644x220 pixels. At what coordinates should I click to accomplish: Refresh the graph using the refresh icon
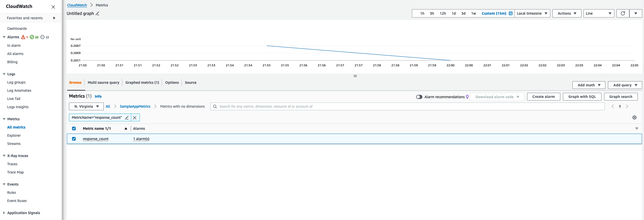click(623, 13)
